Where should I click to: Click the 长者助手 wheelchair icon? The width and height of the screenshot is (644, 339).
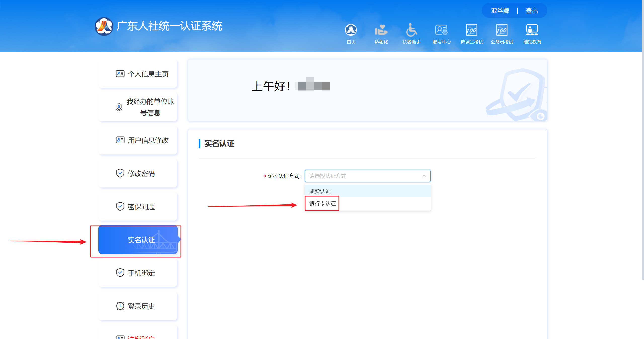tap(411, 30)
